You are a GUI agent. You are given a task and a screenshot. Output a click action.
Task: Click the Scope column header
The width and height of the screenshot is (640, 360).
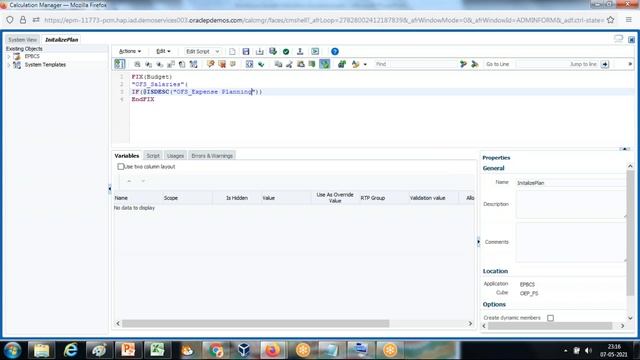[x=171, y=198]
